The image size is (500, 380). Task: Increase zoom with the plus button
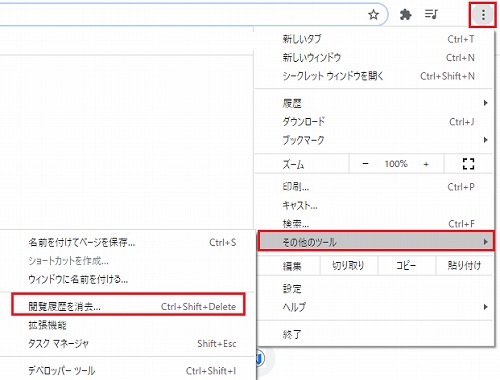tap(426, 164)
